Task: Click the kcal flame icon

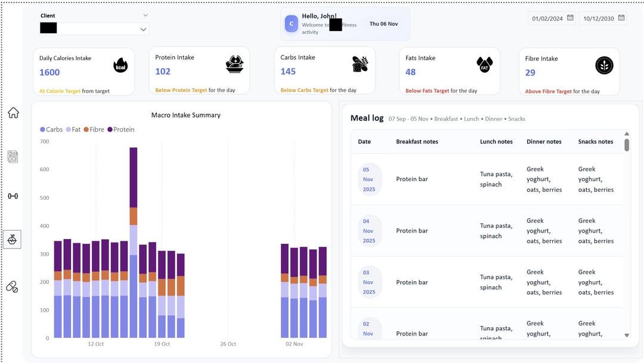Action: click(120, 66)
